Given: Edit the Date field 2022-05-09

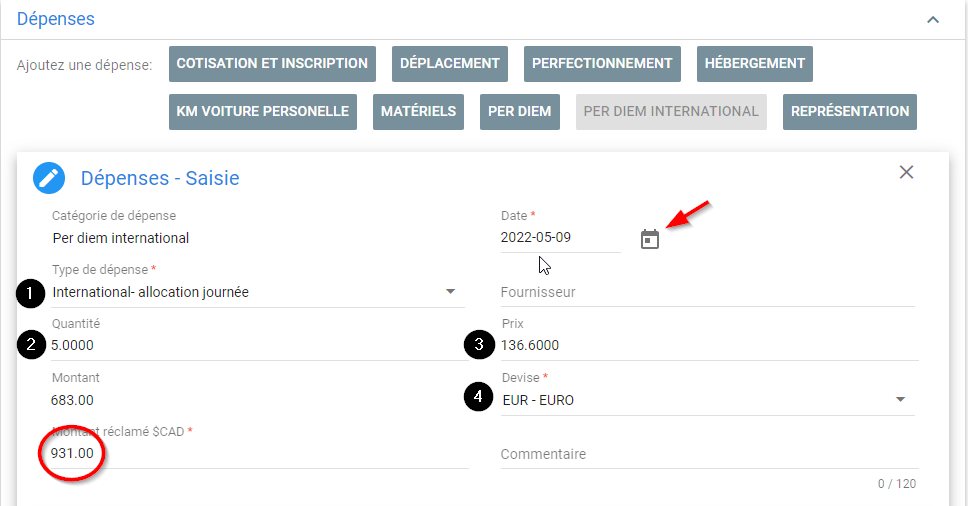Looking at the screenshot, I should pyautogui.click(x=561, y=238).
